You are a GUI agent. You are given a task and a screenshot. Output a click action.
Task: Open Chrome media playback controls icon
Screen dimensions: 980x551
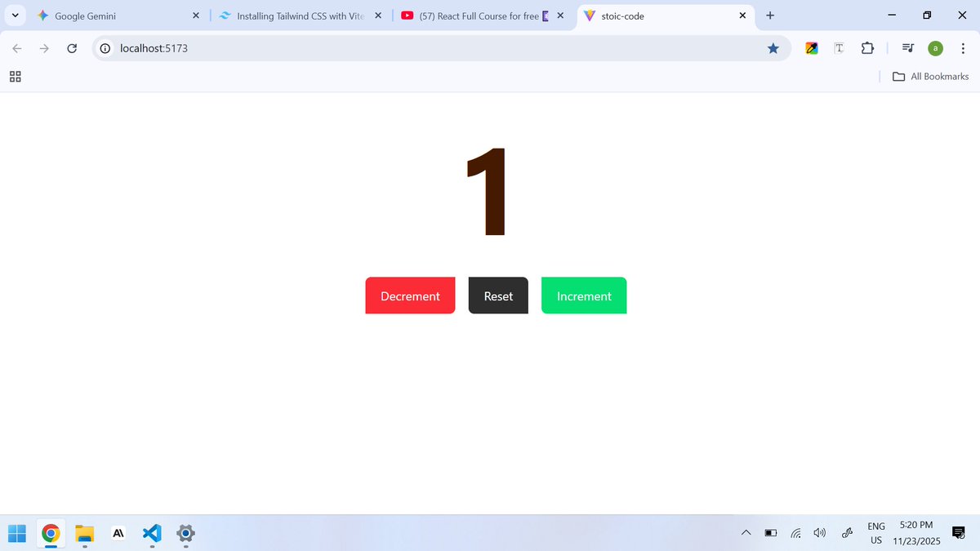tap(907, 48)
